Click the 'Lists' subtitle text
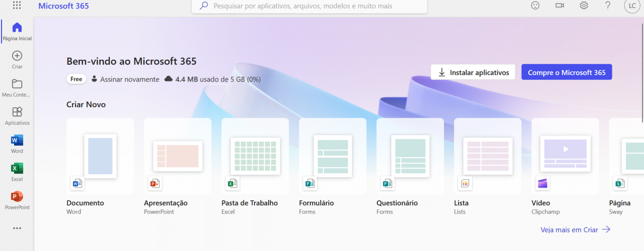The width and height of the screenshot is (644, 251). pyautogui.click(x=460, y=212)
